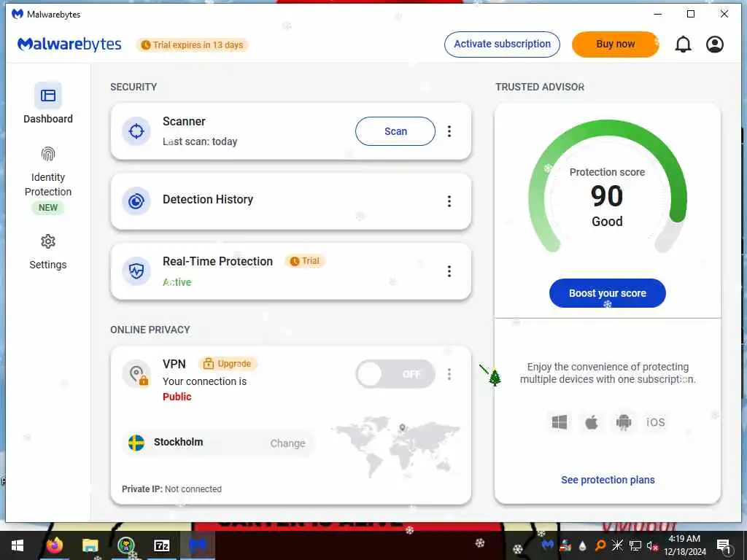Toggle the VPN switch on
Screen dimensions: 747x560
pos(395,374)
